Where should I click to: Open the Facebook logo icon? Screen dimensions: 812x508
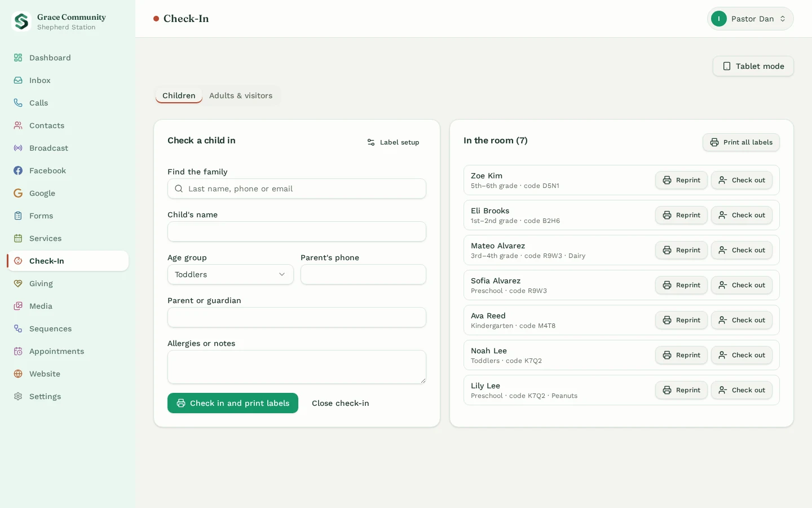18,170
